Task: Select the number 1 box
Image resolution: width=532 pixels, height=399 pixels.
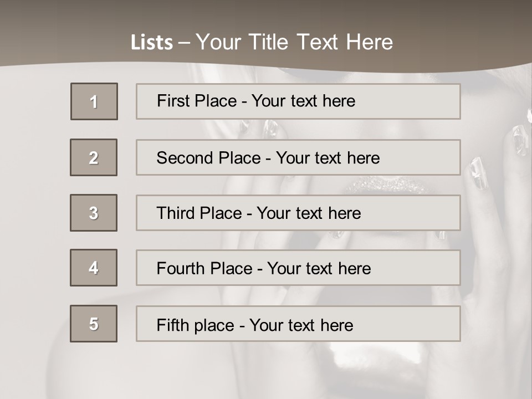Action: (x=94, y=101)
